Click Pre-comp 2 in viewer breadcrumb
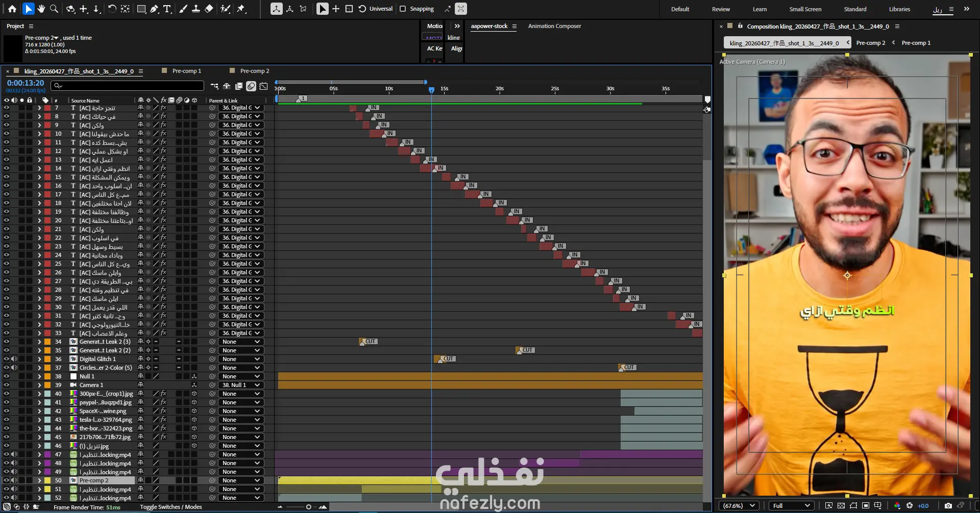 (x=871, y=43)
